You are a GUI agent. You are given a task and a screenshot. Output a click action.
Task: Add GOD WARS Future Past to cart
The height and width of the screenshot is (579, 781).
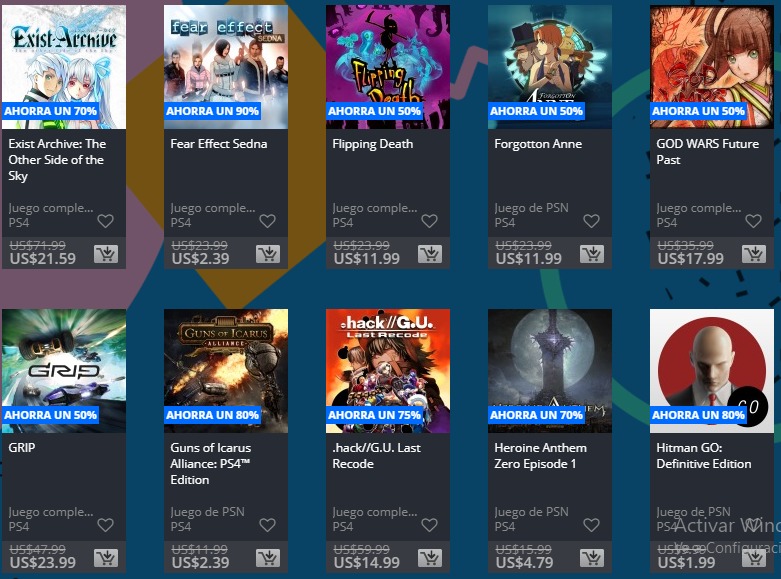pyautogui.click(x=754, y=254)
